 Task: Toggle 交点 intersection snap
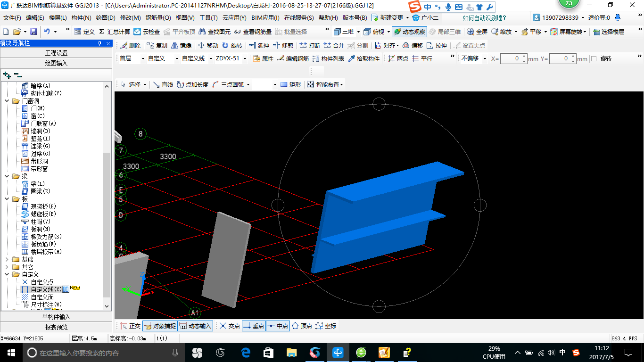click(230, 326)
